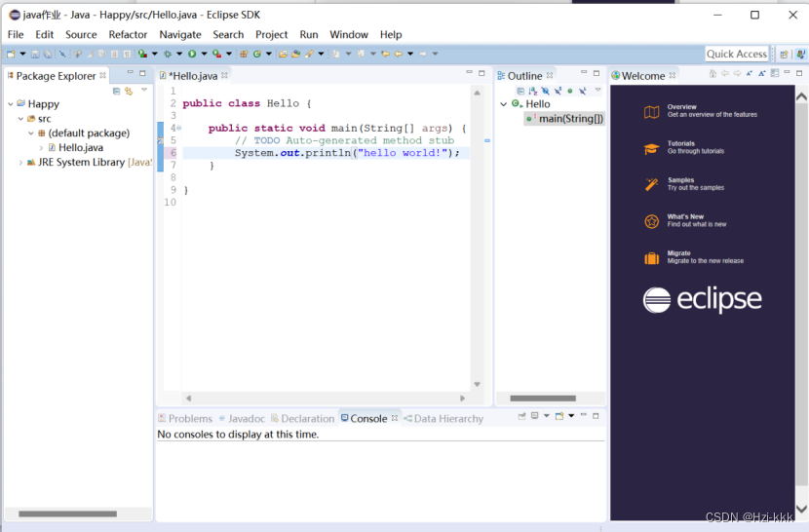
Task: Open the Open Console dropdown arrow
Action: tap(571, 416)
